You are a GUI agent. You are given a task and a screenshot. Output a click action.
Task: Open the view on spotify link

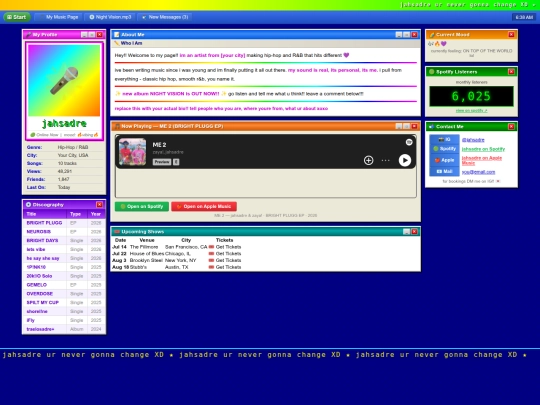pos(471,111)
